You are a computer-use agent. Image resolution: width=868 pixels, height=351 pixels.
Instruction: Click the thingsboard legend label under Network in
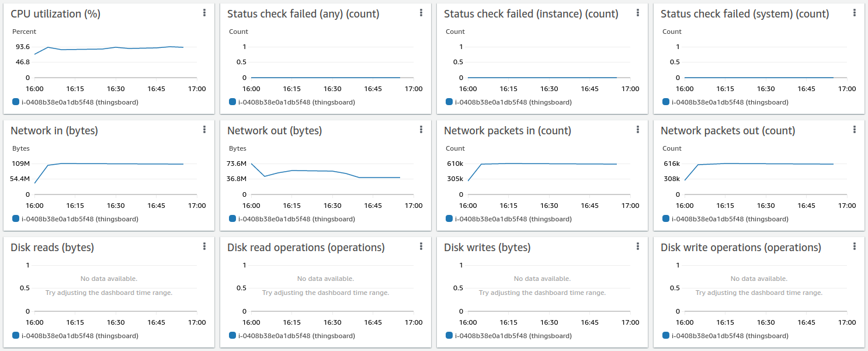pyautogui.click(x=79, y=219)
